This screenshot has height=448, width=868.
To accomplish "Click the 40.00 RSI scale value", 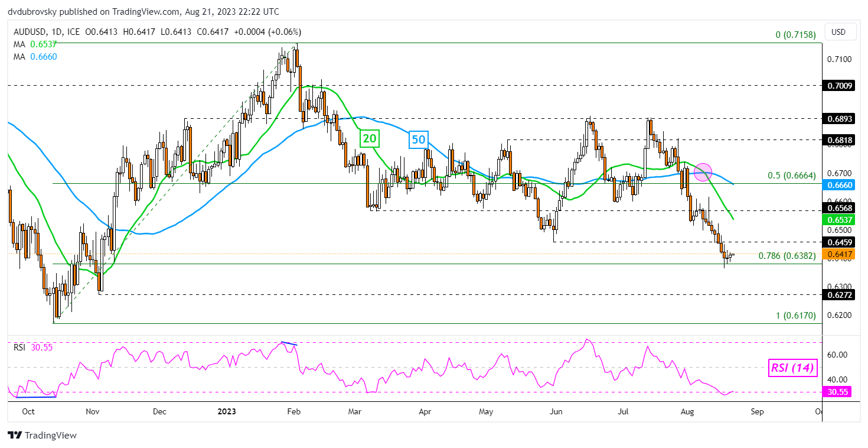I will tap(838, 379).
